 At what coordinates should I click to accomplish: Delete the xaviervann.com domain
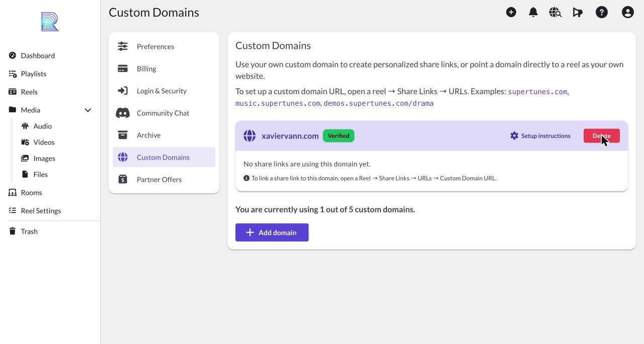(x=602, y=135)
